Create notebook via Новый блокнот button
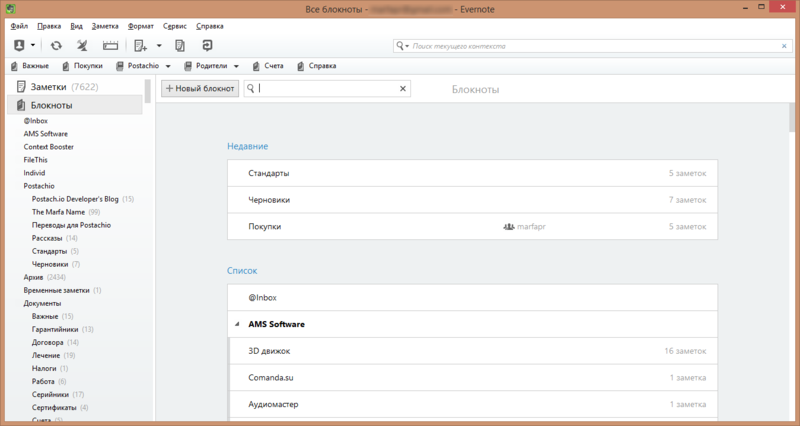The width and height of the screenshot is (800, 426). click(200, 88)
